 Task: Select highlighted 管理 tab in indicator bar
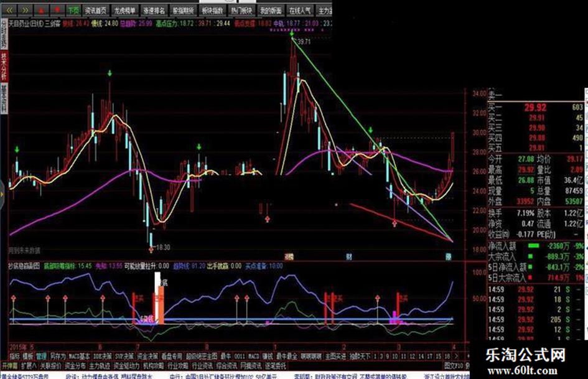[x=41, y=356]
